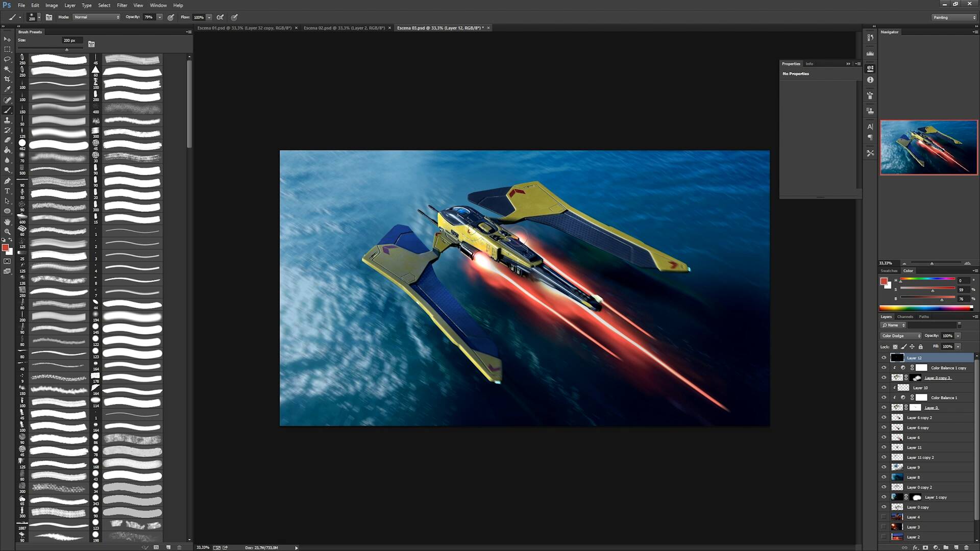Select the Crop tool
The image size is (980, 551).
click(x=7, y=79)
